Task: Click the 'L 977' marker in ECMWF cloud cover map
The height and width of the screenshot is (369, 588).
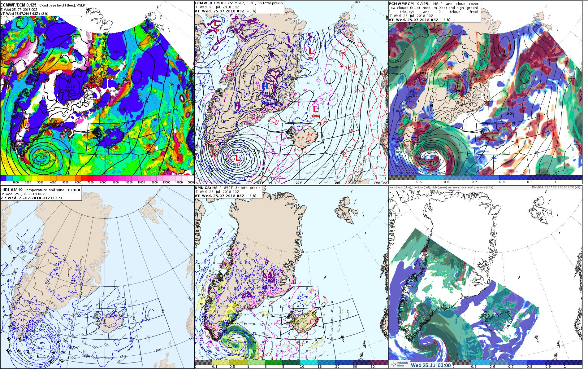Action: (431, 160)
